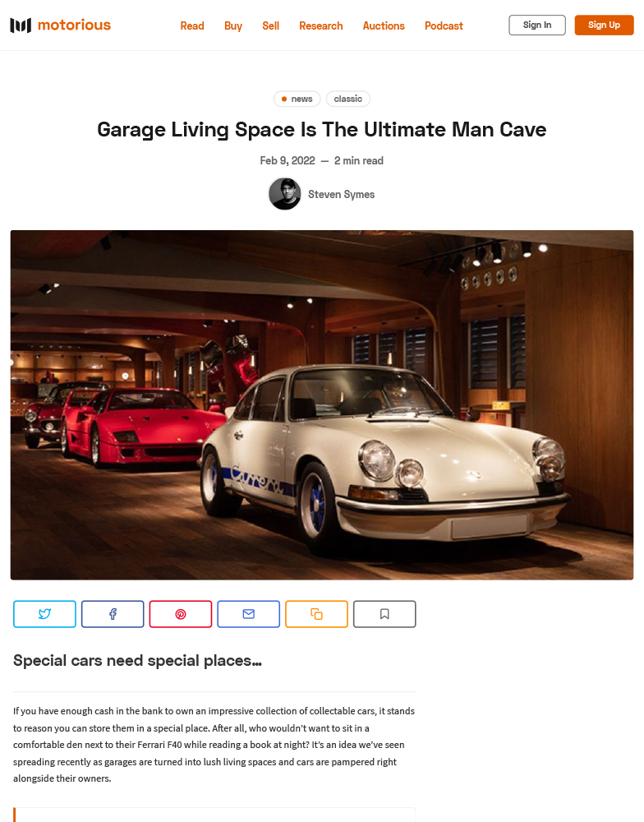The image size is (644, 822).
Task: Navigate to Research
Action: pyautogui.click(x=320, y=25)
